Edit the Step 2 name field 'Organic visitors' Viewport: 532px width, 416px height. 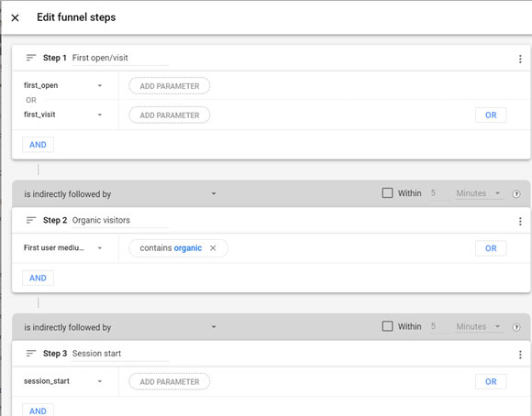point(119,221)
